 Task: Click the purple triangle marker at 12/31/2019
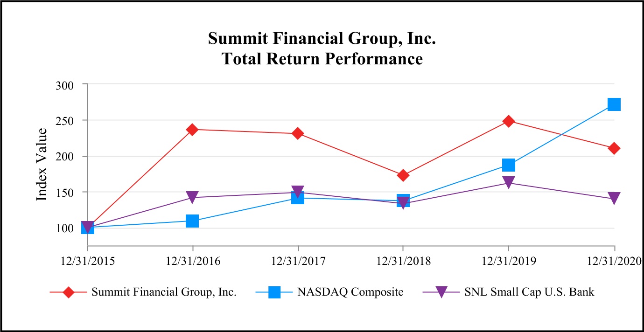[509, 182]
